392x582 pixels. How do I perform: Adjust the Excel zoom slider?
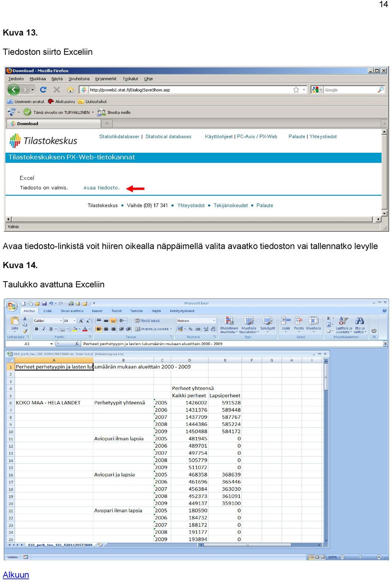360,557
